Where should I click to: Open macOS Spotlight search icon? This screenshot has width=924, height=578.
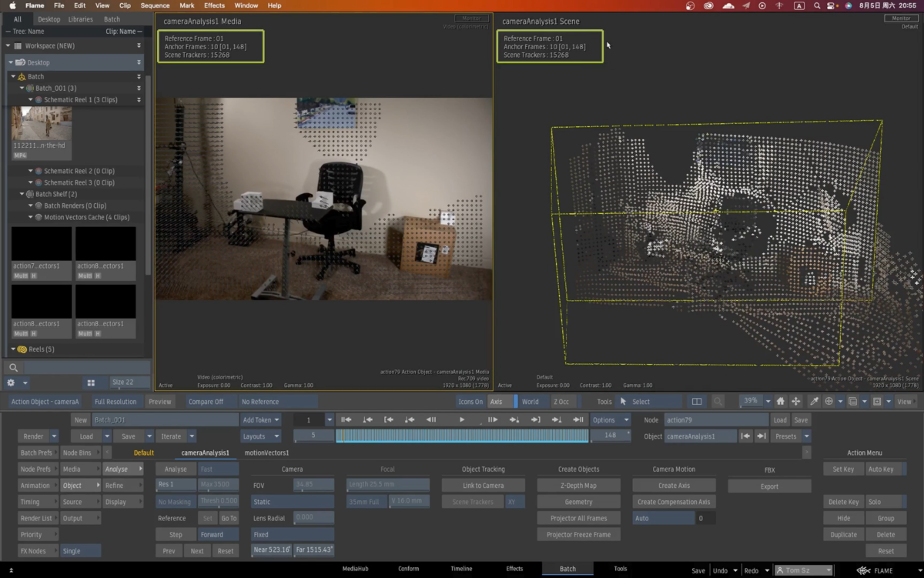click(815, 5)
